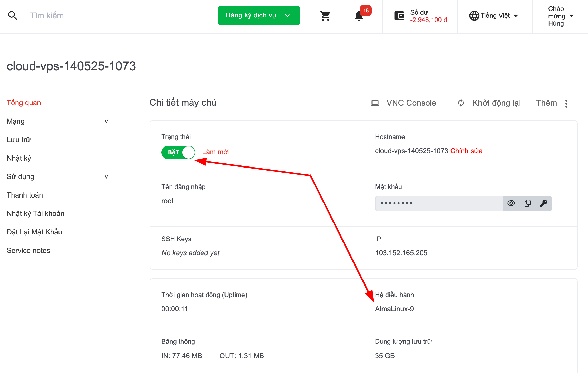Click the IP address 103.152.165.205
Screen dimensions: 588x373
click(401, 253)
